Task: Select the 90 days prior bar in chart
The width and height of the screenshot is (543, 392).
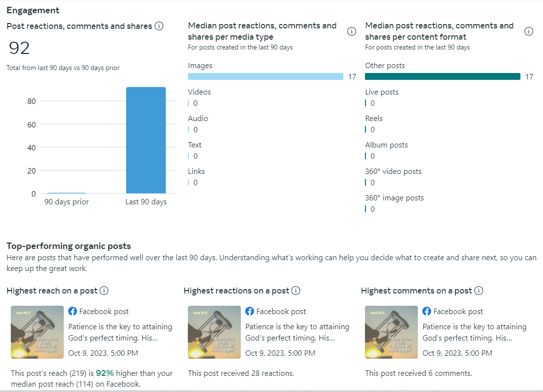Action: coord(66,193)
